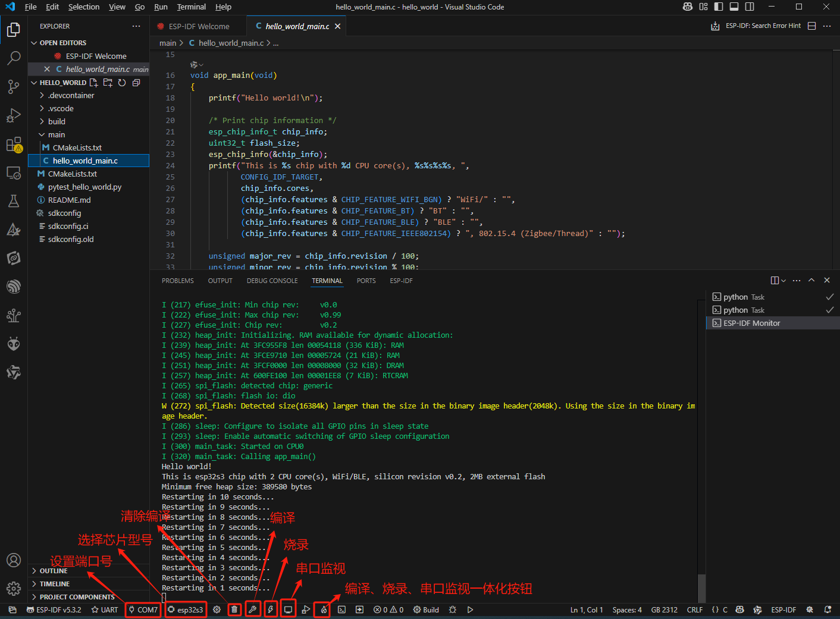Collapse all folders in HELLO_WORLD explorer
Image resolution: width=840 pixels, height=619 pixels.
point(136,83)
